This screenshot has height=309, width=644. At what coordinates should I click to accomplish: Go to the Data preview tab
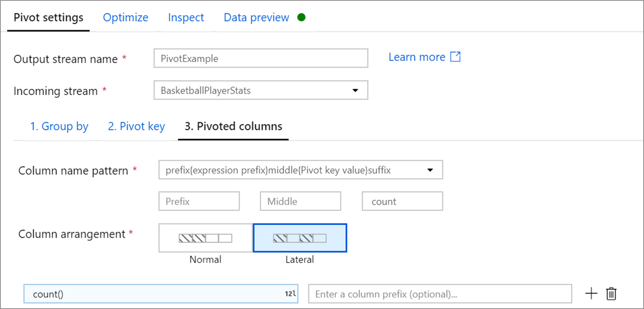coord(256,17)
